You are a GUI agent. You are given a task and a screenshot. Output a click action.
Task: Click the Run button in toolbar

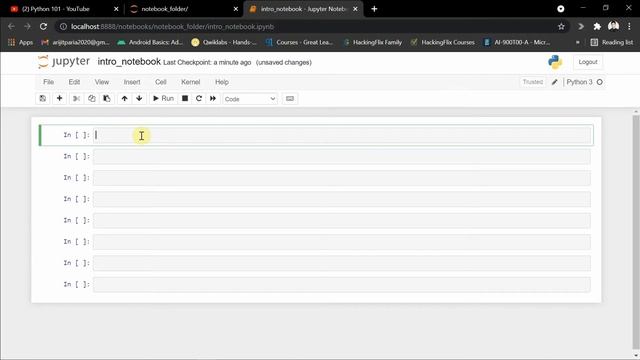163,98
